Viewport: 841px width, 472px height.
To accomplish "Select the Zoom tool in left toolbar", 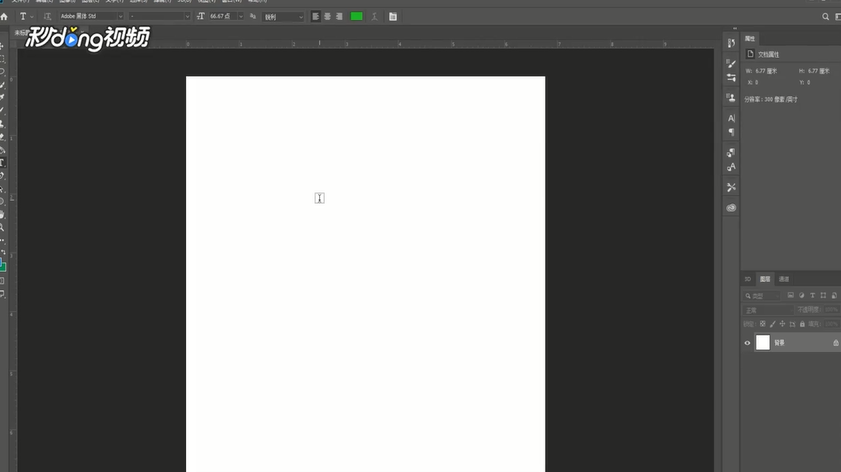I will (x=3, y=227).
